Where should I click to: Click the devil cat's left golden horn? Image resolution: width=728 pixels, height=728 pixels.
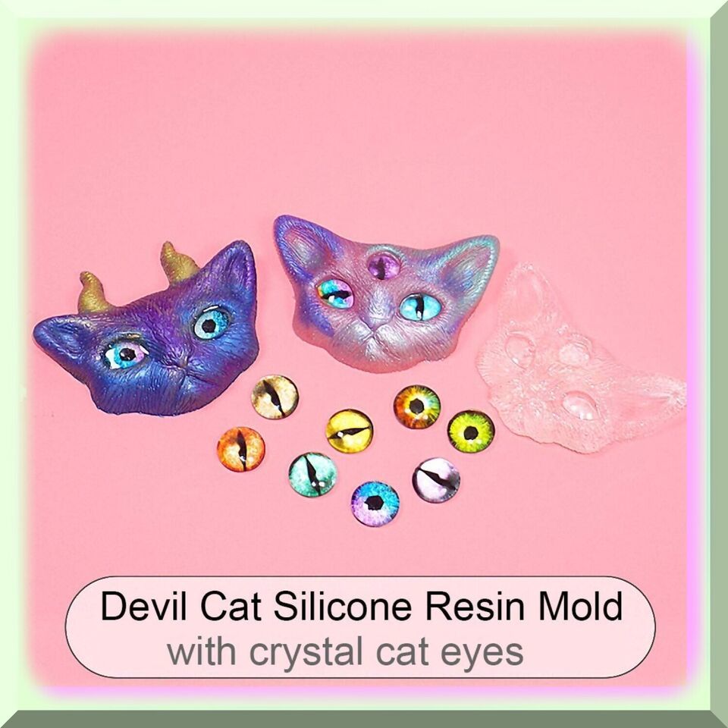click(93, 293)
